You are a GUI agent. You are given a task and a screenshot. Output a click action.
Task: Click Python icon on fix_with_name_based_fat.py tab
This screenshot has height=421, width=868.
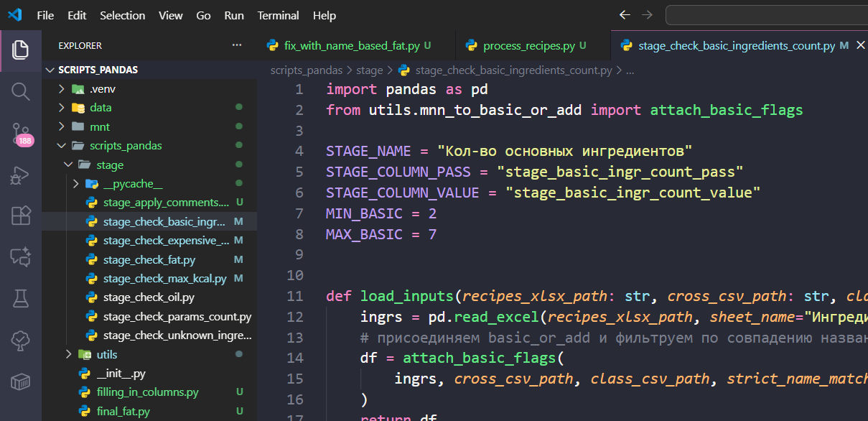[x=273, y=45]
